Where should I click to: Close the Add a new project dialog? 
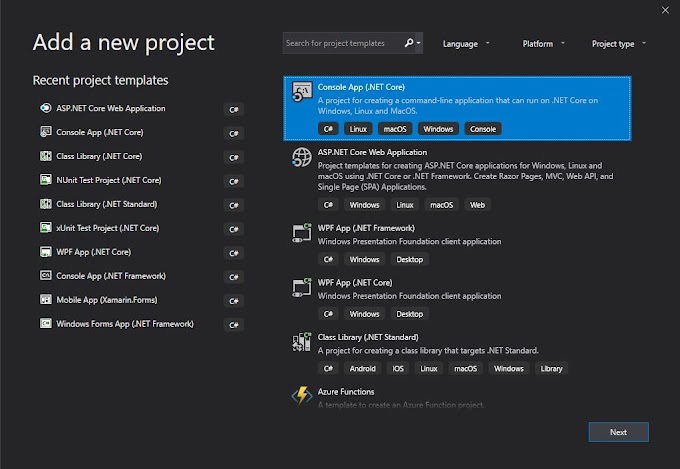pos(665,10)
